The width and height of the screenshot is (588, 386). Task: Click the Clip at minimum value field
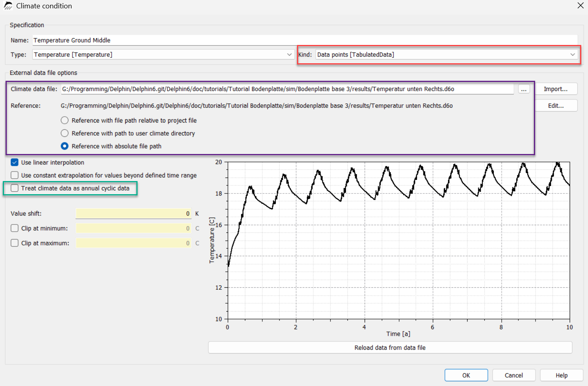[x=134, y=228]
